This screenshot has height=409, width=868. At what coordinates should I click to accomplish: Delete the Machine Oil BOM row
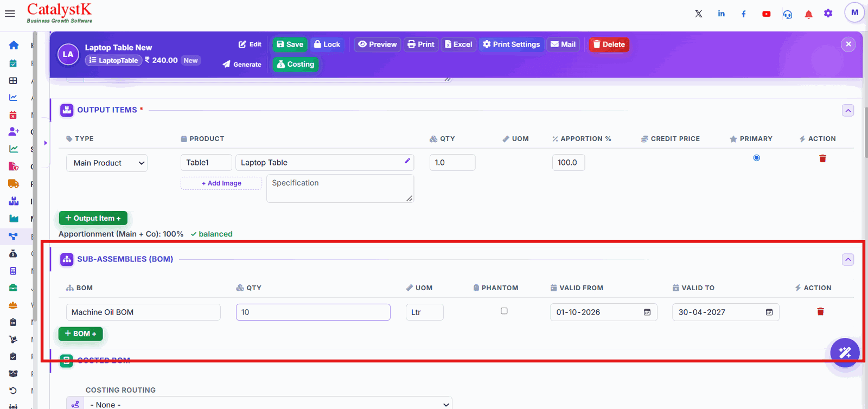click(820, 311)
